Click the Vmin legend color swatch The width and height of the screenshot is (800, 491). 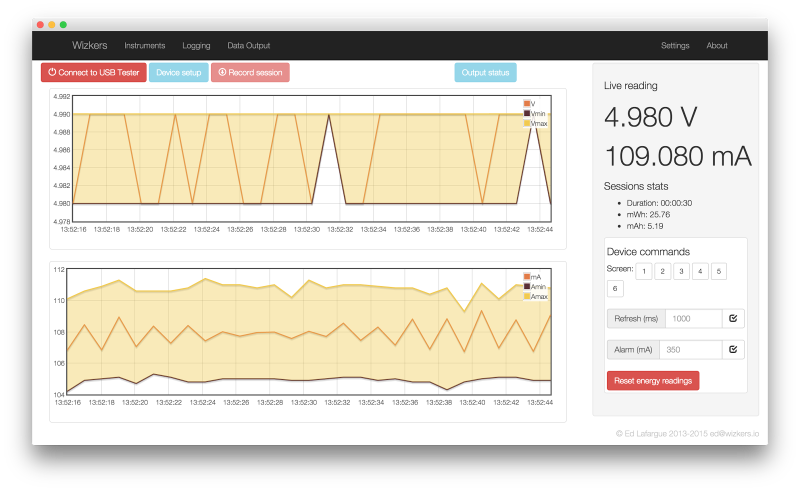(x=527, y=113)
